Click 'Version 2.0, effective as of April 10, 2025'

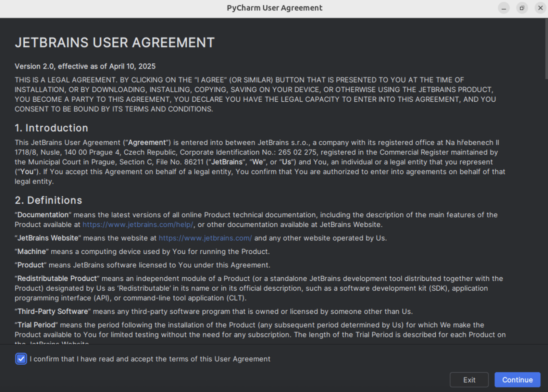tap(85, 66)
